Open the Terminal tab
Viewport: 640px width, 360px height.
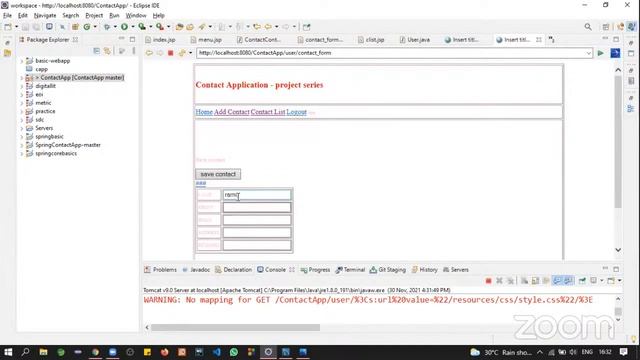[x=350, y=269]
